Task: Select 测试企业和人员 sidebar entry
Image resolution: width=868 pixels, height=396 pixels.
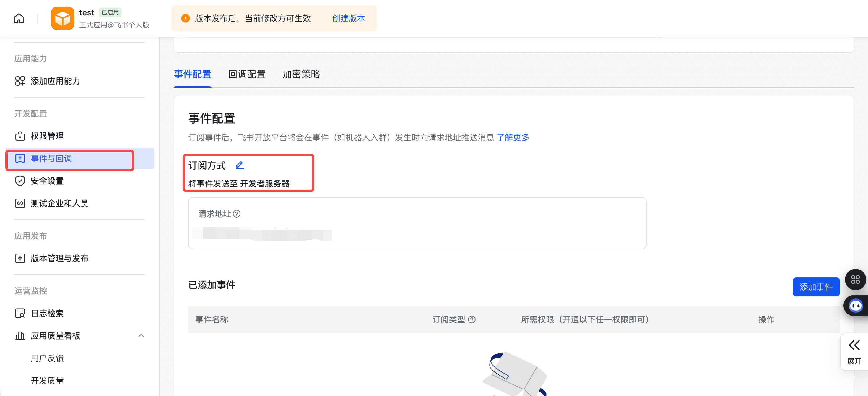Action: coord(60,203)
